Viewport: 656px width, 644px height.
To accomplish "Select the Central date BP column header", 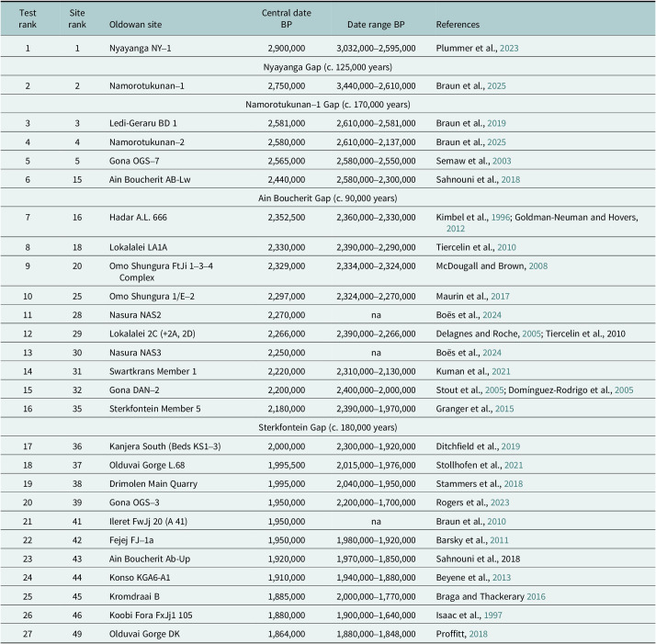I will coord(287,18).
